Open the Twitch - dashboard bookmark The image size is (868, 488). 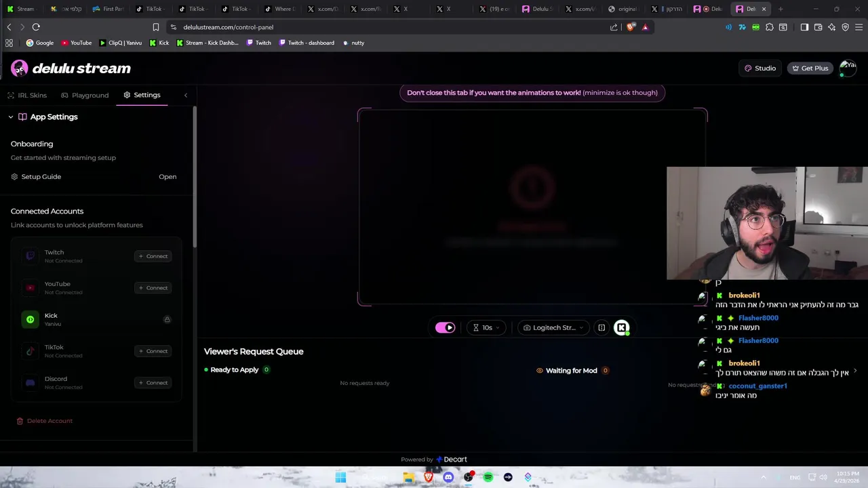click(x=306, y=43)
